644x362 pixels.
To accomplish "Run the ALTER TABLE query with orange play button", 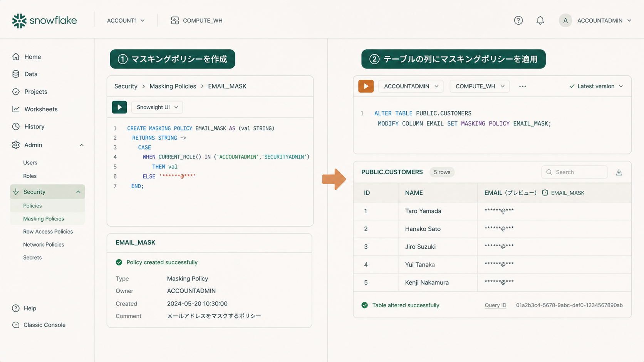I will 366,86.
